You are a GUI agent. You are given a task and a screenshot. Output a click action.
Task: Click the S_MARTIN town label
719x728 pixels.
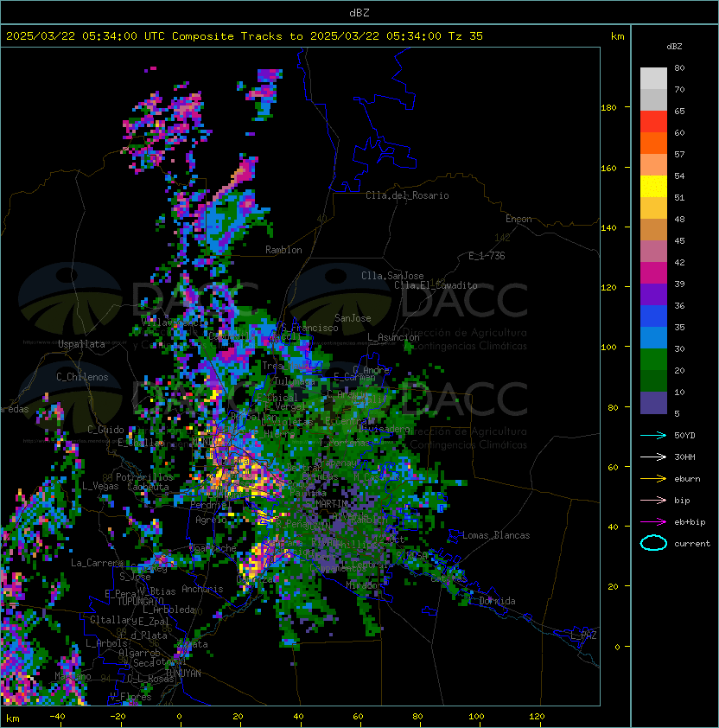click(327, 503)
